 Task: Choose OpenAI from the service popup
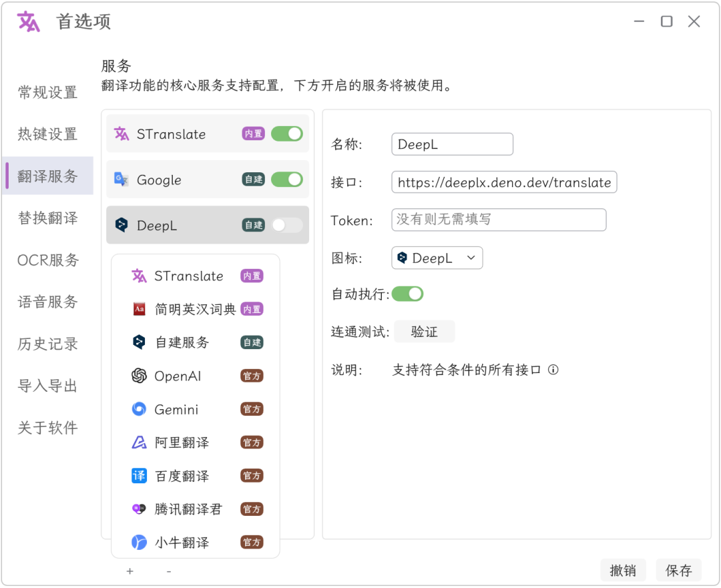[x=196, y=376]
